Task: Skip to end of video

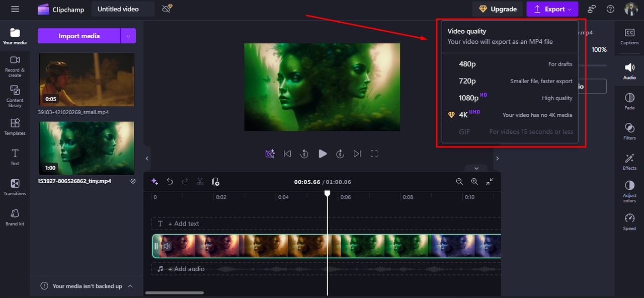Action: point(357,154)
